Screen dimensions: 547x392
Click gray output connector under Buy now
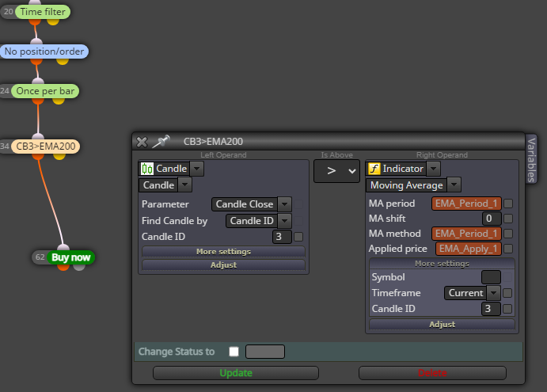(79, 268)
